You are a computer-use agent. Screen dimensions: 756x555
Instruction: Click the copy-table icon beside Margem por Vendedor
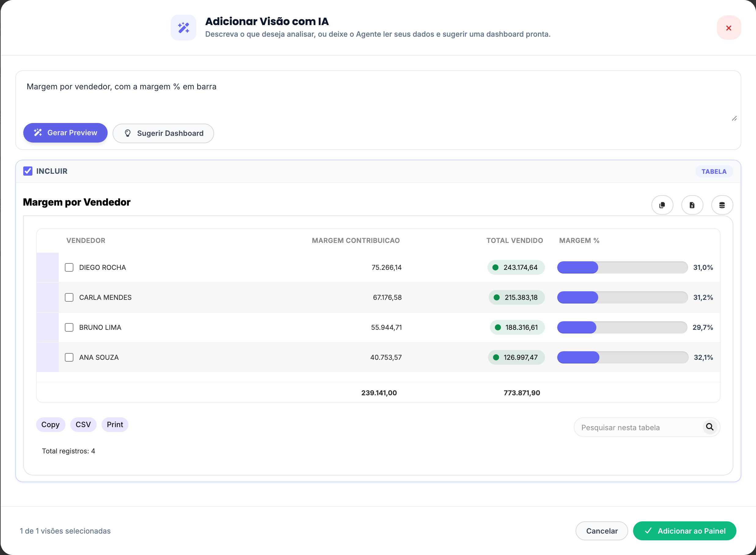pos(662,205)
